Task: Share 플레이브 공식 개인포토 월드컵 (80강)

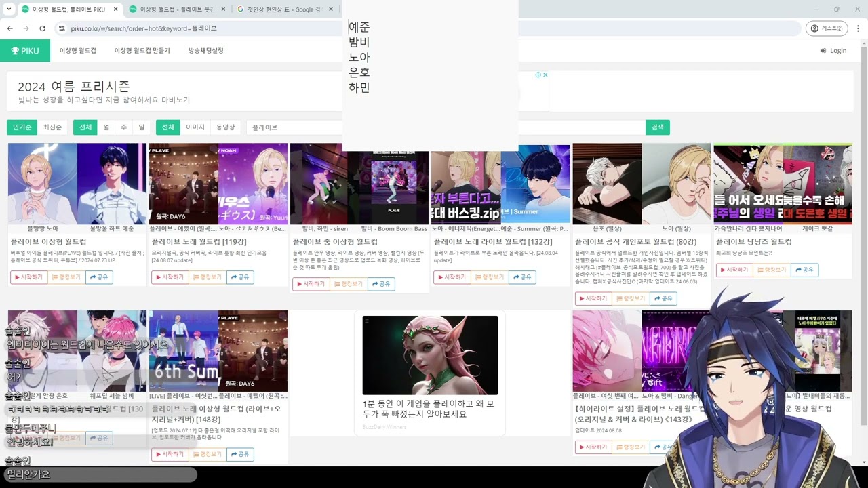Action: [664, 298]
